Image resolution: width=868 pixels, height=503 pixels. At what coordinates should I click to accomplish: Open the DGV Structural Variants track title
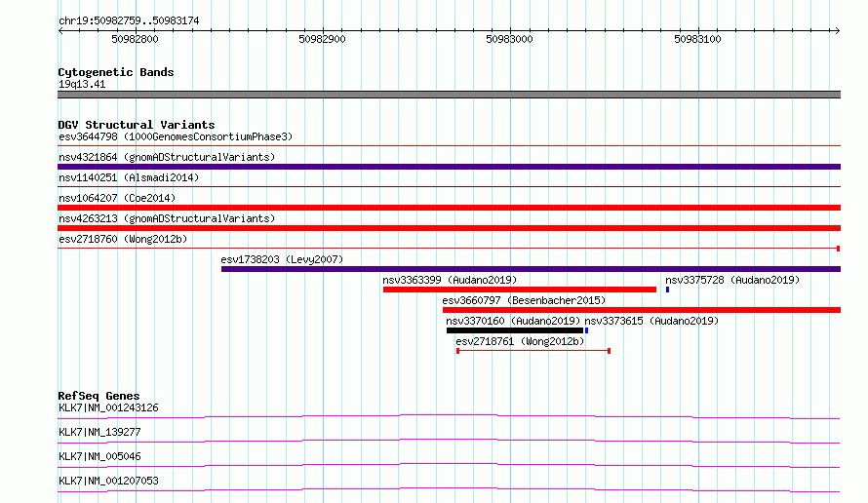(x=137, y=125)
